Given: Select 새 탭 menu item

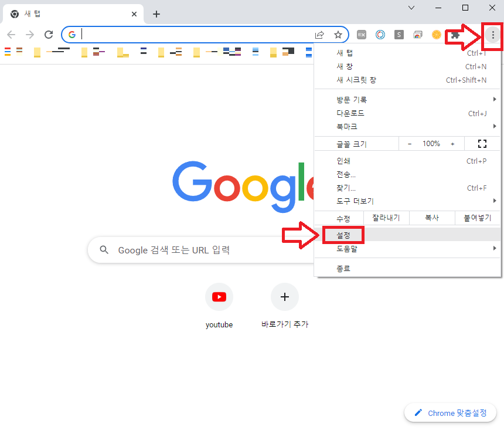Looking at the screenshot, I should [x=407, y=53].
